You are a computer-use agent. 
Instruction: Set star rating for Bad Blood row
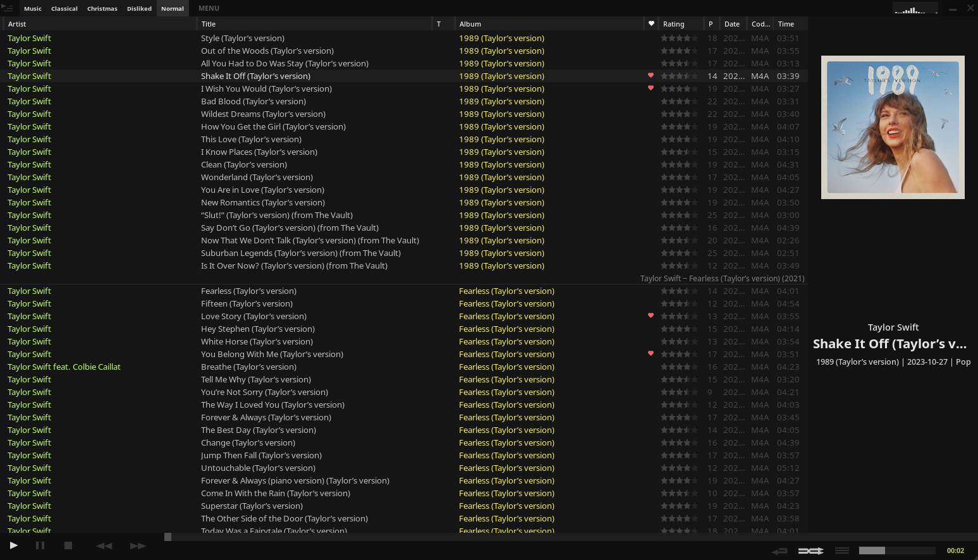click(x=680, y=101)
